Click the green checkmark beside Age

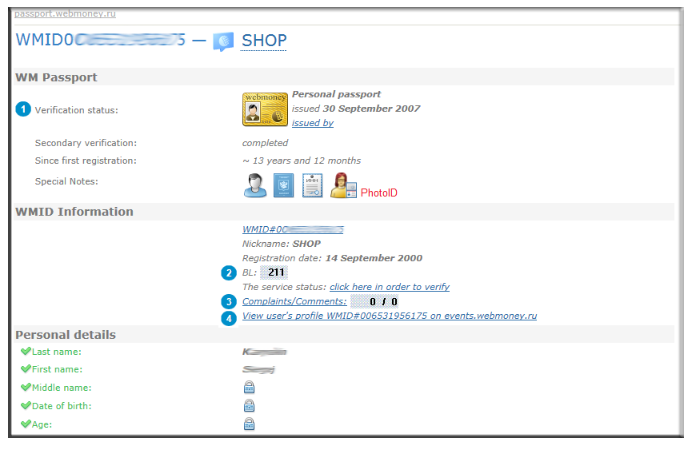click(x=26, y=424)
